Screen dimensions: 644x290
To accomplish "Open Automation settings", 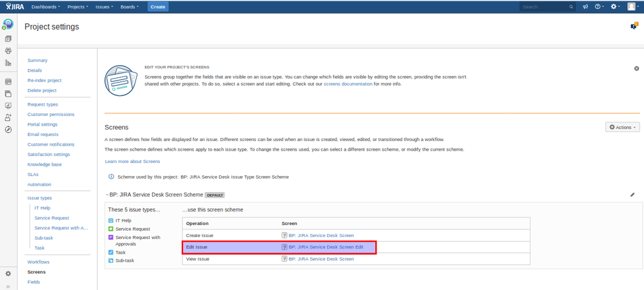I will (x=39, y=184).
